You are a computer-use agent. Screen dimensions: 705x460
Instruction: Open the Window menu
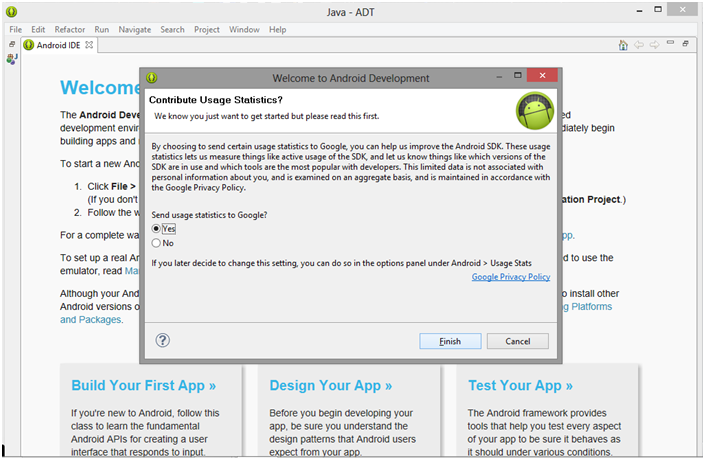click(x=244, y=30)
